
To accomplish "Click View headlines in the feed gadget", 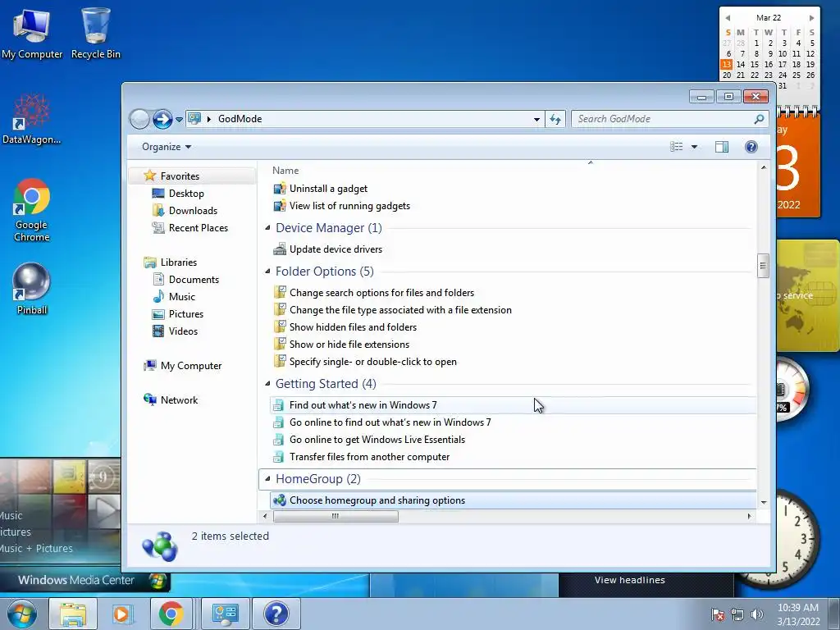I will [x=629, y=580].
